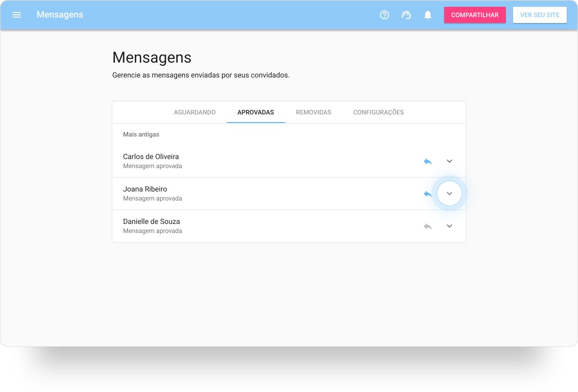This screenshot has height=392, width=578.
Task: Expand Danielle de Souza's message
Action: coord(450,226)
